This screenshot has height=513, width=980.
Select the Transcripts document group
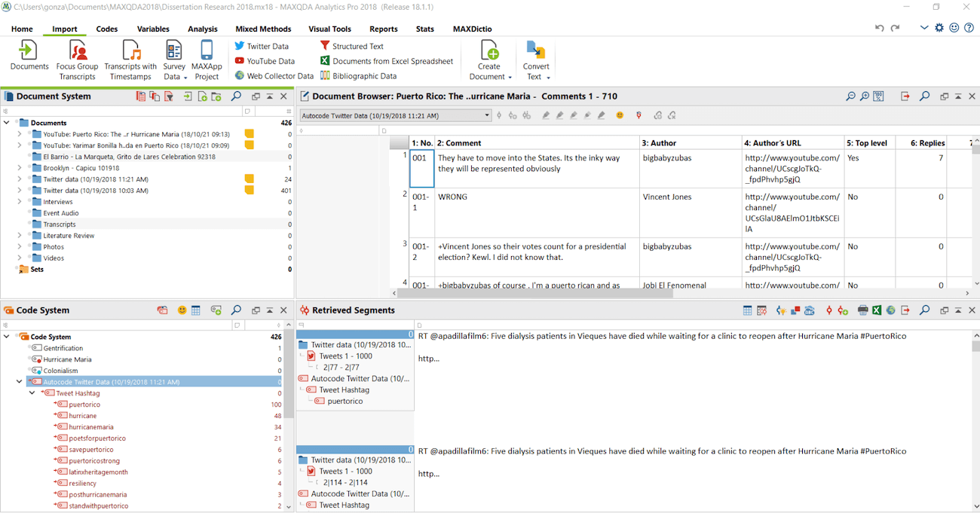point(60,224)
